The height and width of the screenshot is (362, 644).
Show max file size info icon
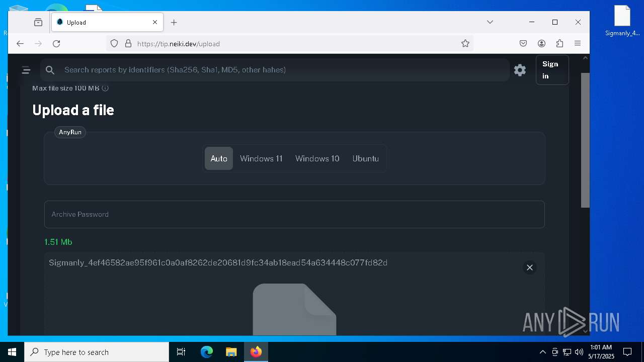[105, 88]
